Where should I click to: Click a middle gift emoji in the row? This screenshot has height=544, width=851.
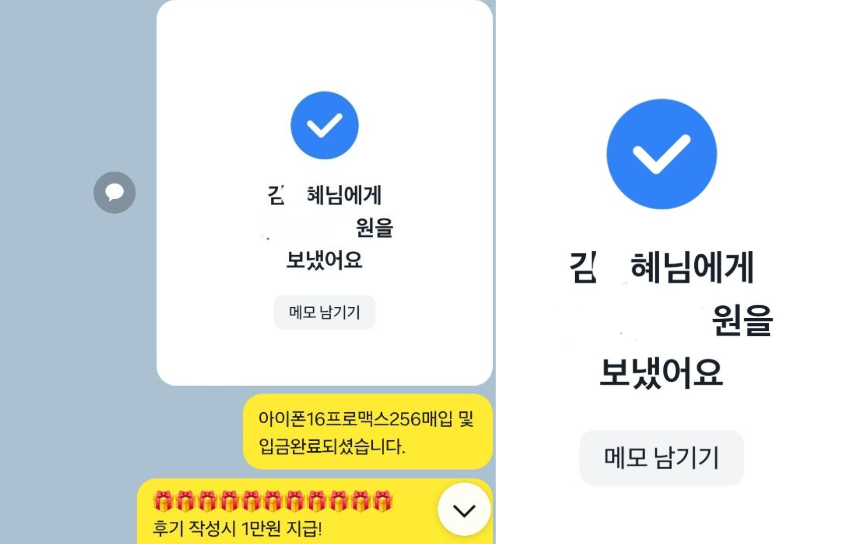[272, 502]
